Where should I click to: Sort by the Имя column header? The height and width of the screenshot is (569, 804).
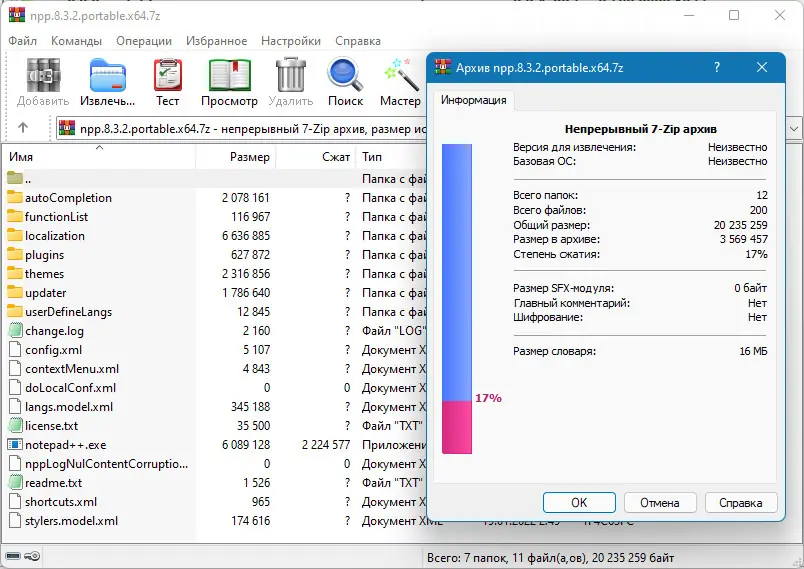98,157
